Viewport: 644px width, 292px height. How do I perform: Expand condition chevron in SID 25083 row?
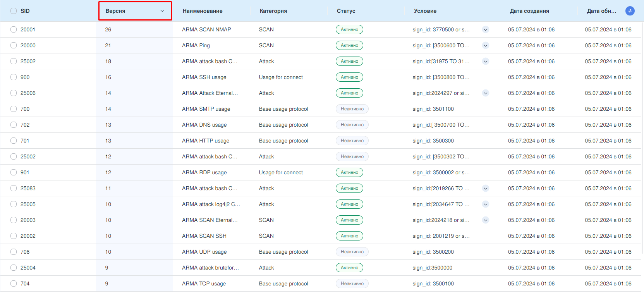point(486,188)
